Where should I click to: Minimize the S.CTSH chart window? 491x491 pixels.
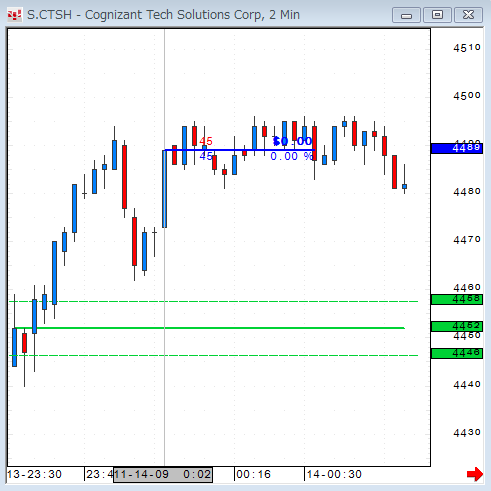coord(406,15)
